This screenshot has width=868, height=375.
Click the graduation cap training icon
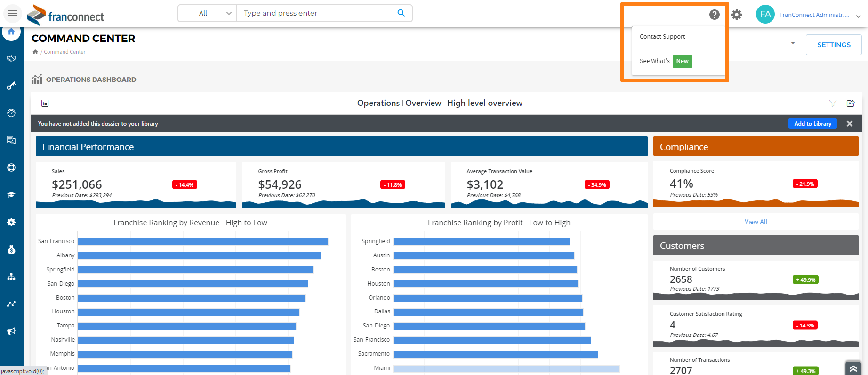(x=11, y=195)
